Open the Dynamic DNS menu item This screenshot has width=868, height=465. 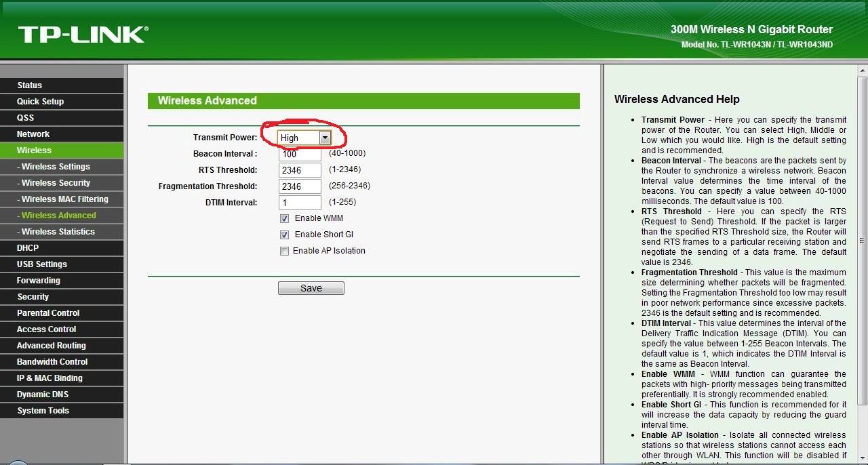(x=62, y=395)
